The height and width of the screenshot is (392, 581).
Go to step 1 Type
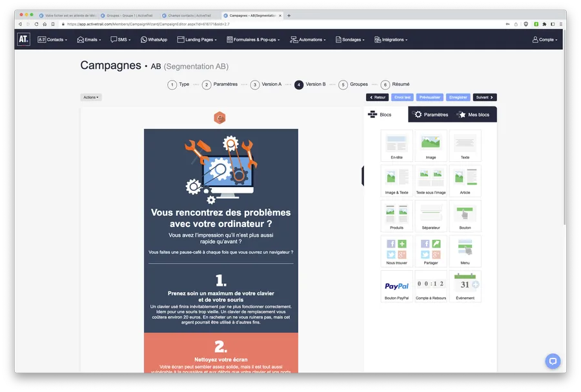pos(178,84)
